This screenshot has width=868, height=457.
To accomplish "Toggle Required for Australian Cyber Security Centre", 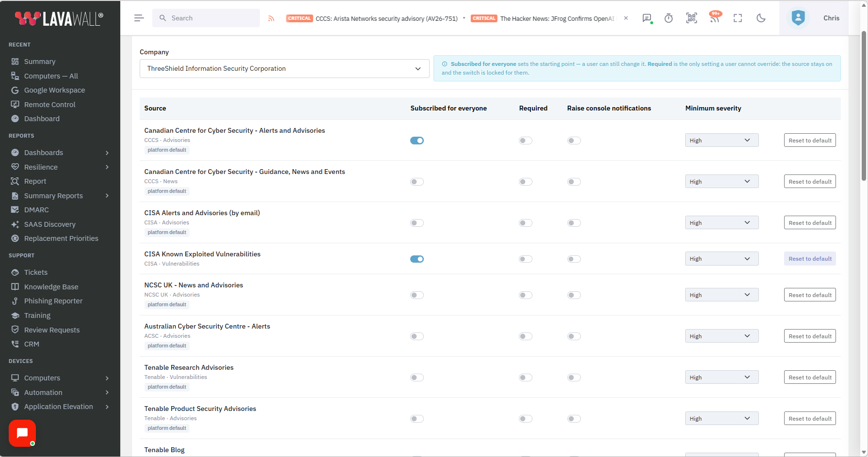I will [526, 336].
